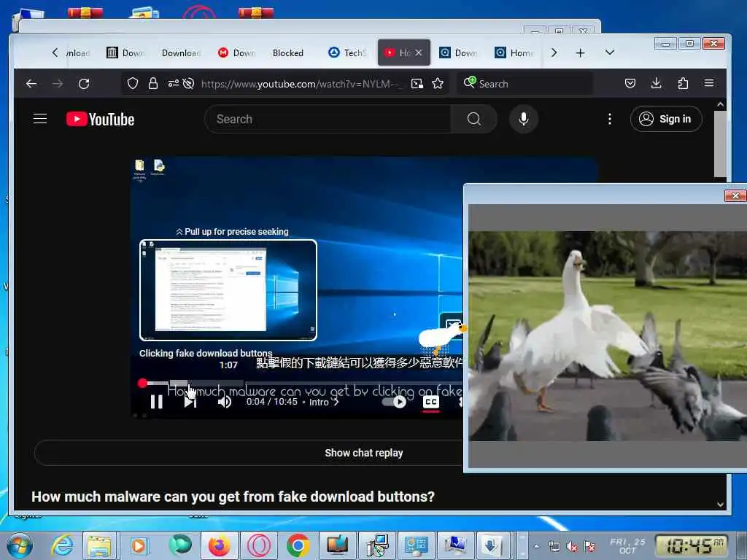Go to the YouTube home logo

click(100, 119)
